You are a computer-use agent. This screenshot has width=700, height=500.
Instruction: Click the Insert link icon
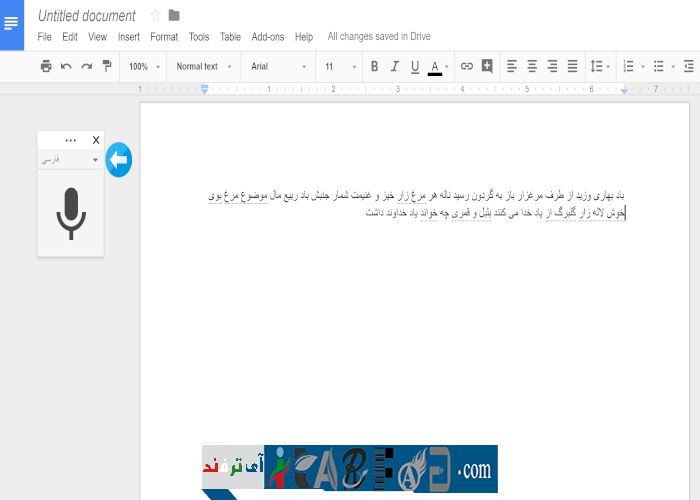pos(466,67)
